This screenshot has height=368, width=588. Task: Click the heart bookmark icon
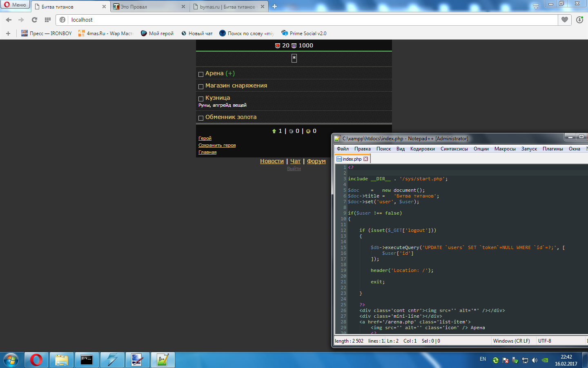point(565,20)
